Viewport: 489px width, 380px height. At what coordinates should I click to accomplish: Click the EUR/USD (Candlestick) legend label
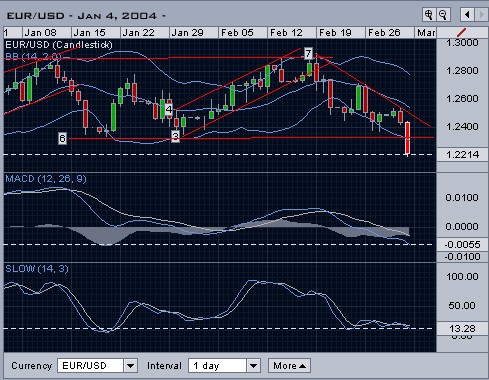coord(59,45)
